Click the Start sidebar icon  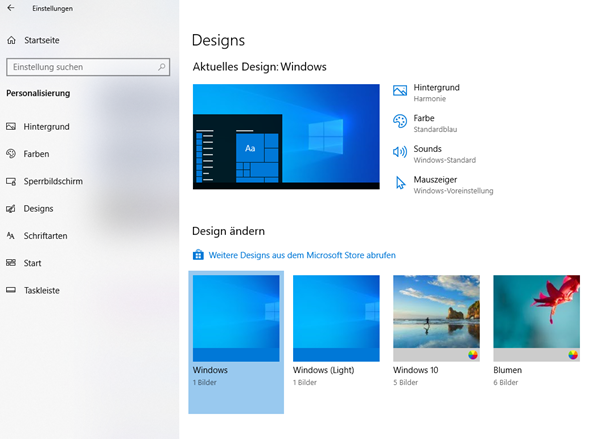click(11, 263)
